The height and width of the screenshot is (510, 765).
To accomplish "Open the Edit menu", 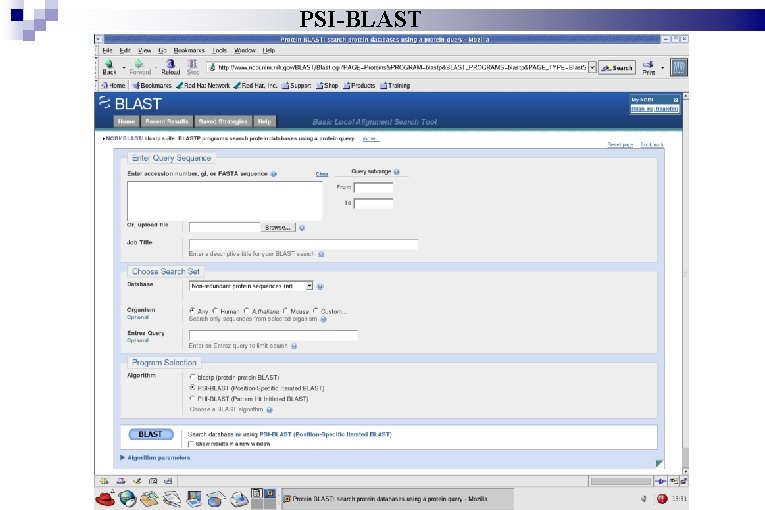I will coord(125,50).
